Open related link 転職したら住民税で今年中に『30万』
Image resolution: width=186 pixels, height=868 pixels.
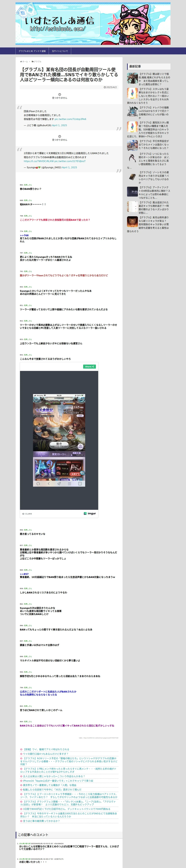point(52,789)
